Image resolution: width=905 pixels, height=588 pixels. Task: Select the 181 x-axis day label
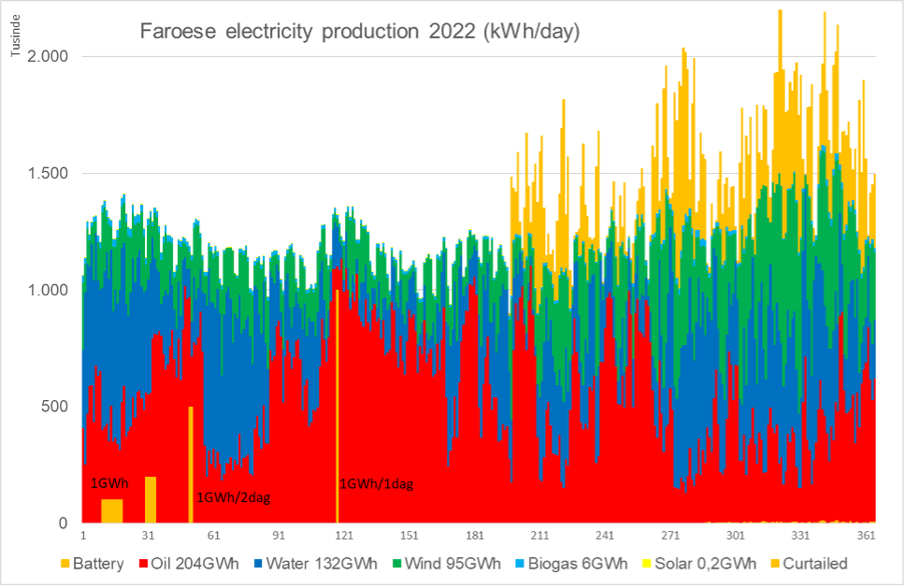pos(474,537)
